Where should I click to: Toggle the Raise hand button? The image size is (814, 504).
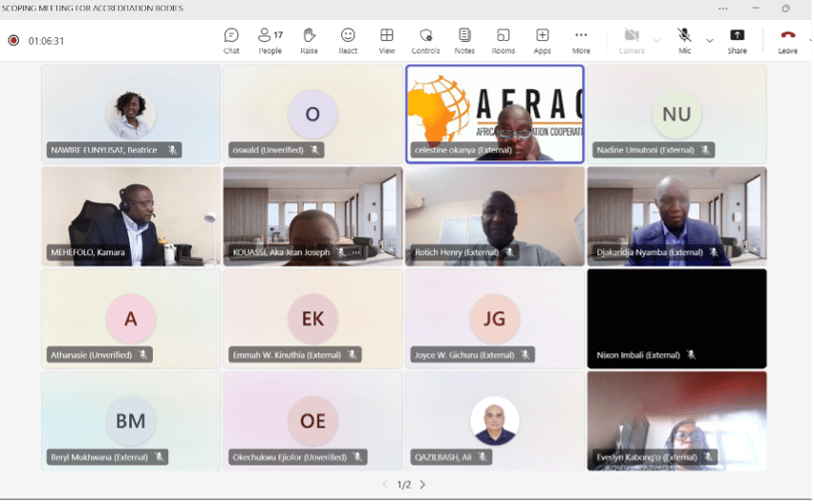click(309, 40)
